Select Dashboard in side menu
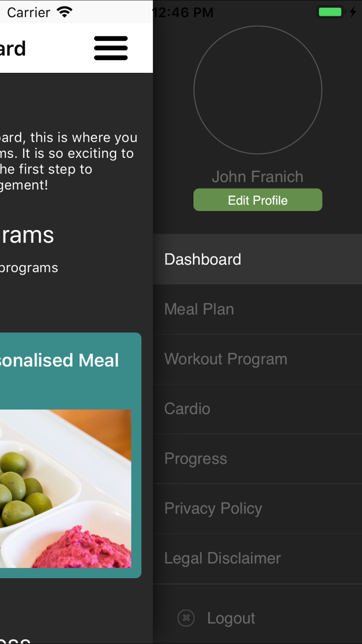Screen dimensions: 362x644 click(257, 259)
